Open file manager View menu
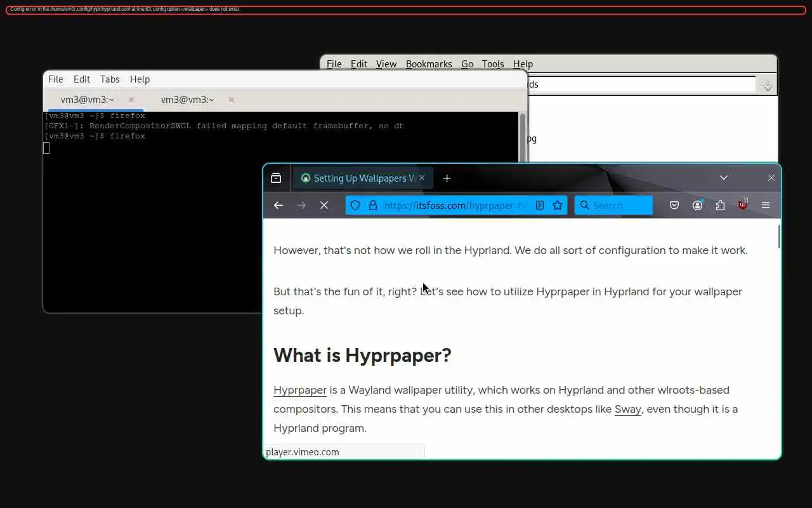The height and width of the screenshot is (508, 812). 386,64
